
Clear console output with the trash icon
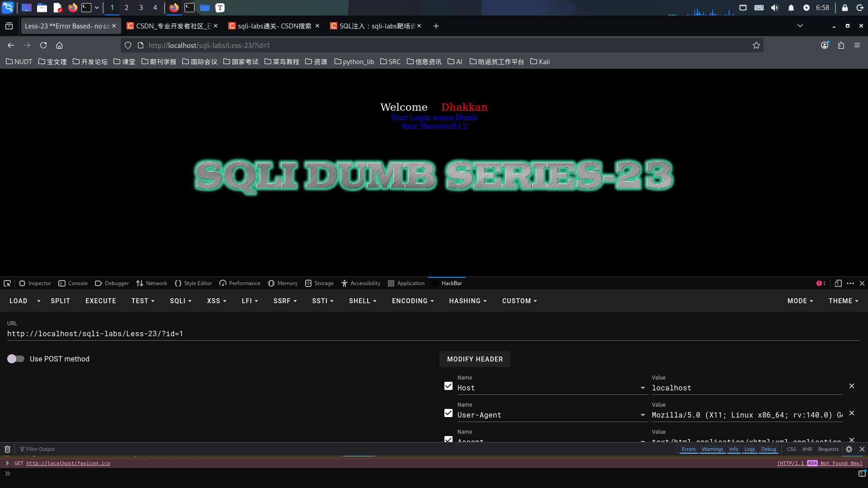[x=7, y=449]
